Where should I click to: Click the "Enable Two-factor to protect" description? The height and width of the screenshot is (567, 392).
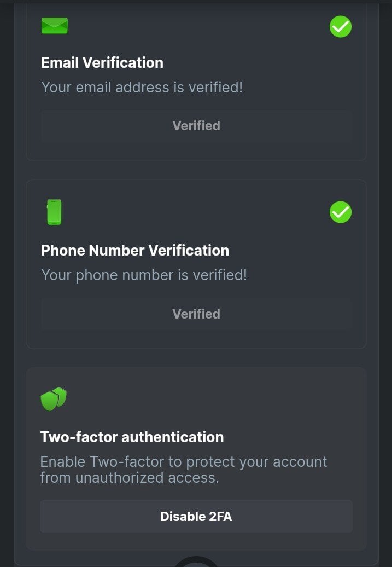point(183,461)
